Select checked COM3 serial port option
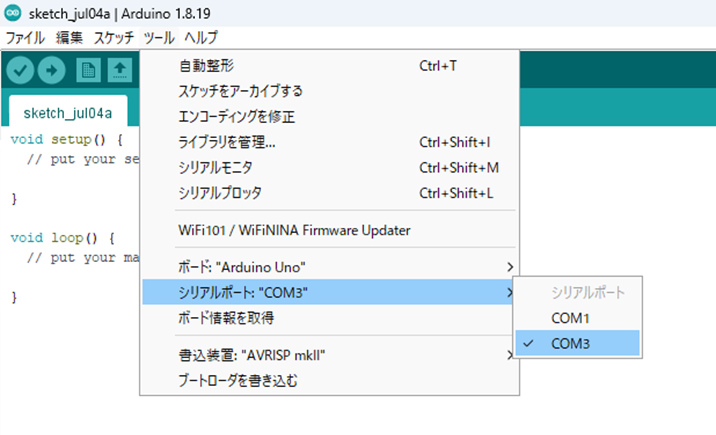 point(578,343)
